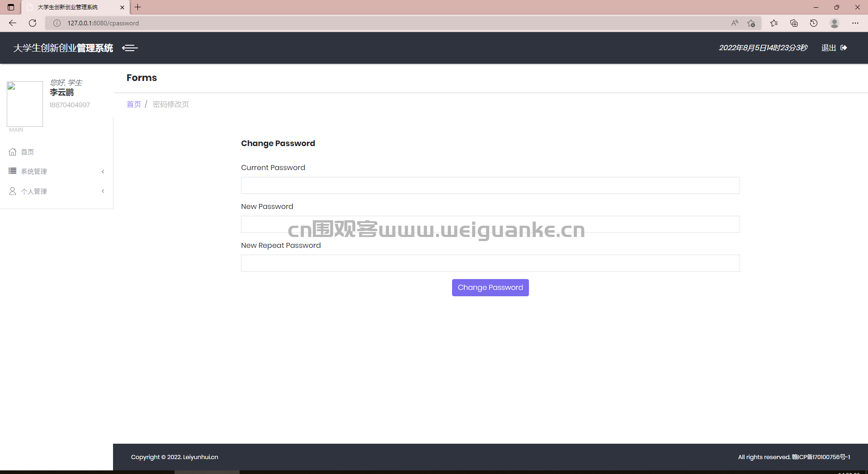Click the 个人管理 user icon
Viewport: 868px width, 474px height.
point(13,191)
